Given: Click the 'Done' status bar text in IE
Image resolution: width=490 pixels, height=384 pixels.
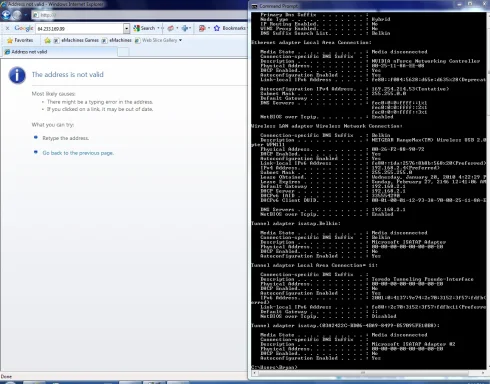Looking at the screenshot, I should point(6,377).
